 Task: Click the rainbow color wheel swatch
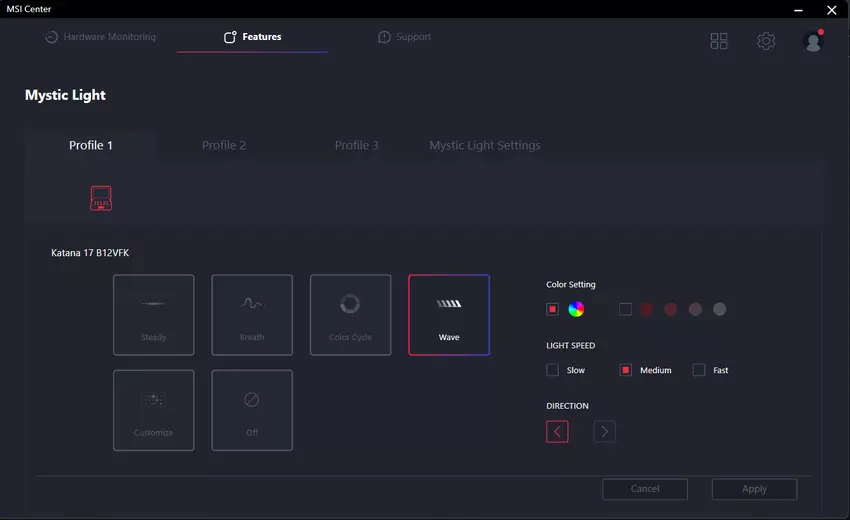(x=576, y=309)
